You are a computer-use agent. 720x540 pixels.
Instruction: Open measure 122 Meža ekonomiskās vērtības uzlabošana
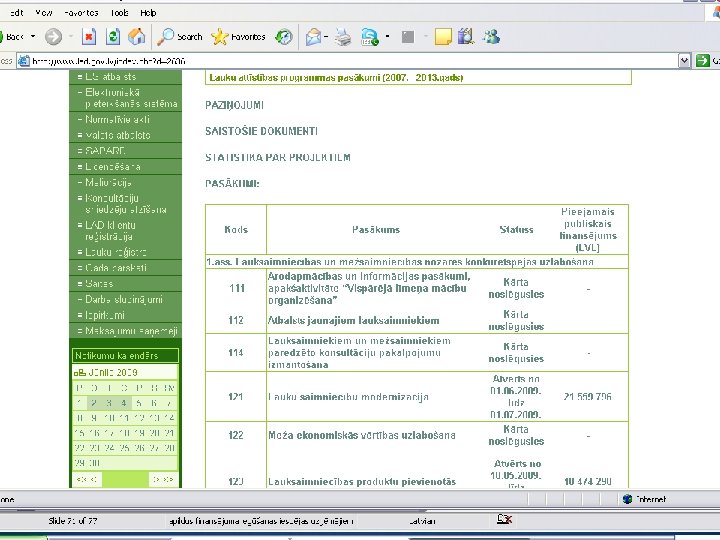pos(362,435)
